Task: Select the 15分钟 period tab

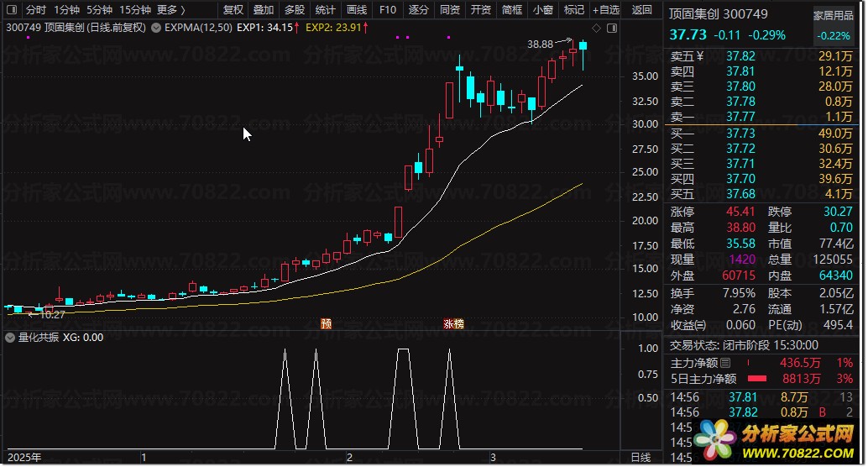Action: [135, 10]
